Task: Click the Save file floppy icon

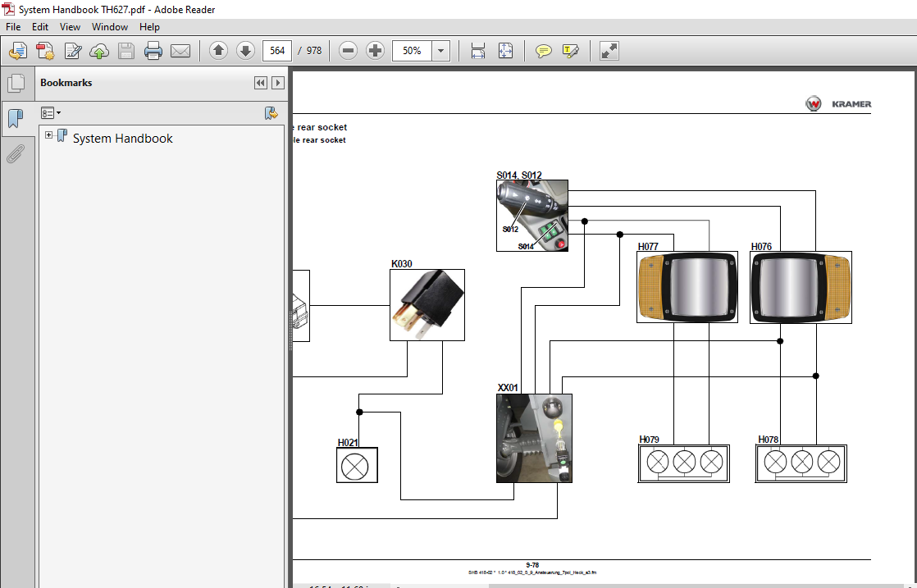Action: tap(126, 51)
